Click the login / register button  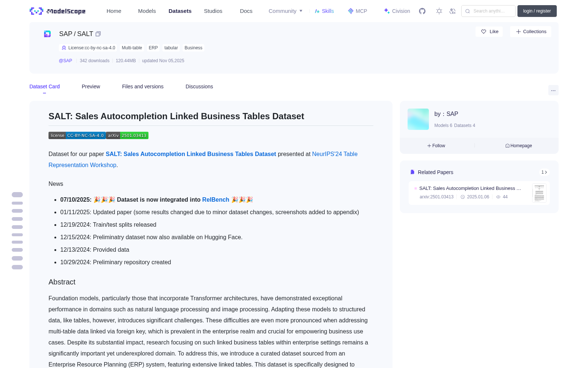coord(537,11)
